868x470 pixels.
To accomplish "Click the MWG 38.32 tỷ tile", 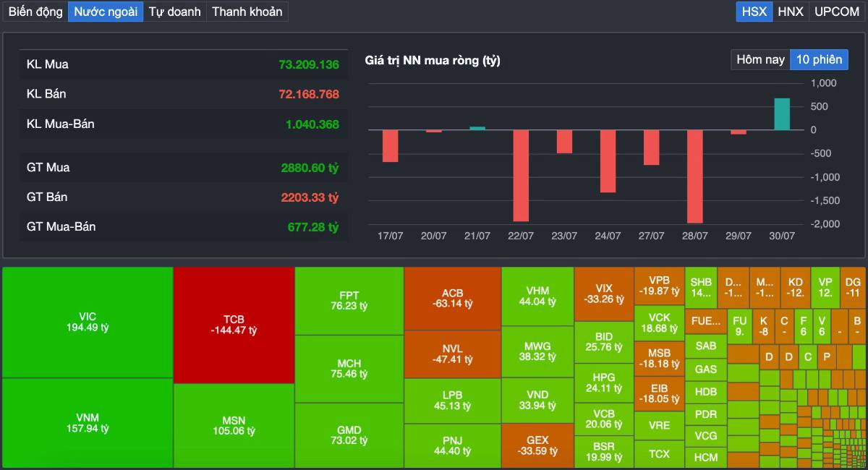I will pos(537,351).
